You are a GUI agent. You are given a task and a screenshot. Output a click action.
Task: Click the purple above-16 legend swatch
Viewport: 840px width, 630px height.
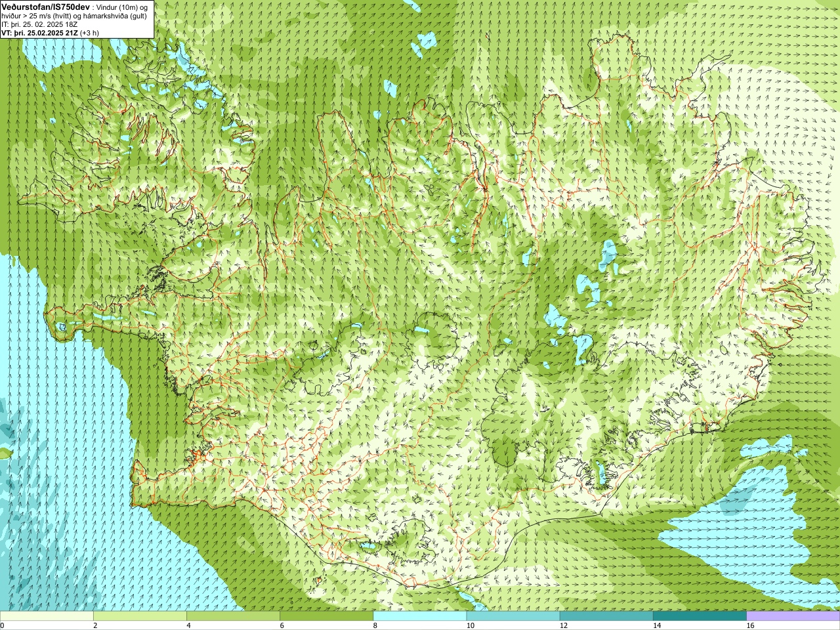tap(793, 616)
